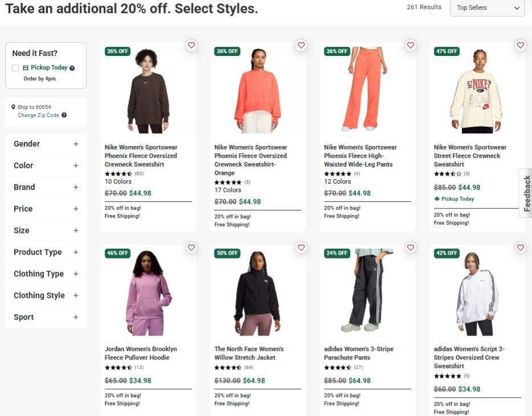Screen dimensions: 532x416
Task: Heart the Jordan Brooklyn Fleece Pullover Hoodie
Action: [192, 247]
